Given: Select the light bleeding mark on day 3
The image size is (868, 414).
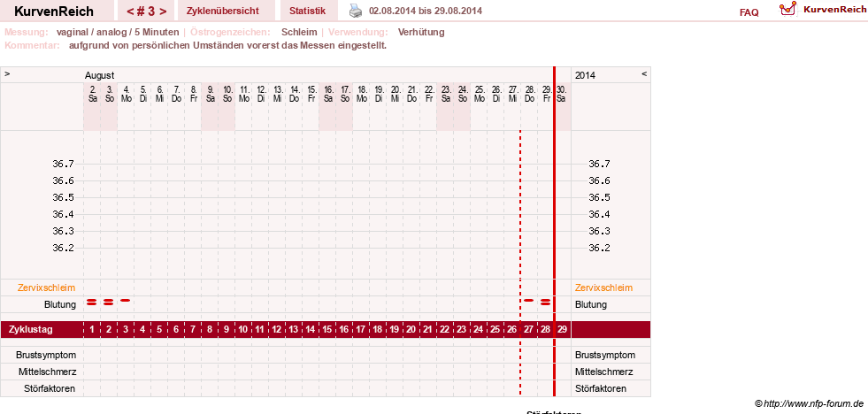Looking at the screenshot, I should click(125, 300).
